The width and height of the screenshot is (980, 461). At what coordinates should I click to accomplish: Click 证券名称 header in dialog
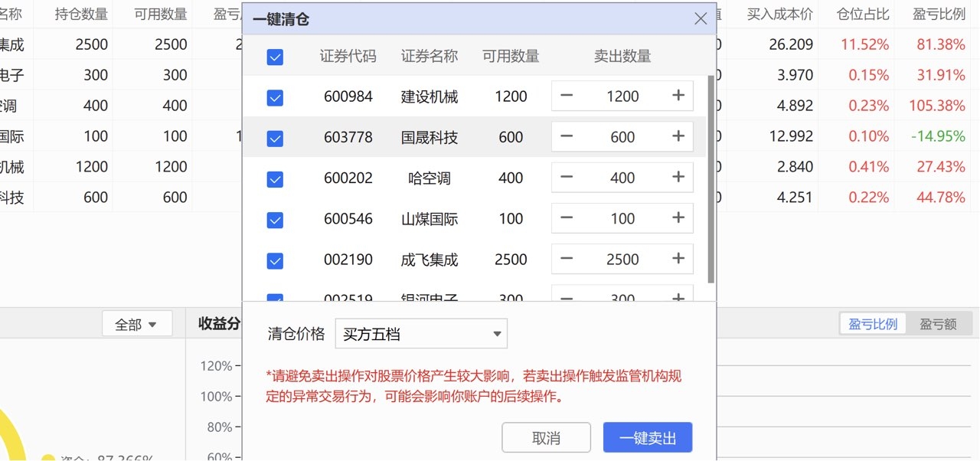tap(430, 56)
